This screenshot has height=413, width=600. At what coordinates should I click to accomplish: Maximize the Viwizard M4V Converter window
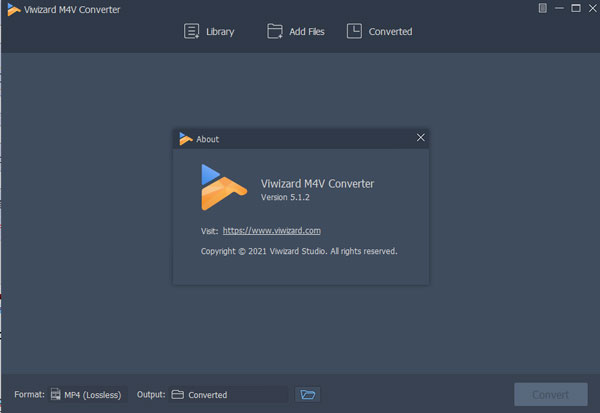click(576, 8)
